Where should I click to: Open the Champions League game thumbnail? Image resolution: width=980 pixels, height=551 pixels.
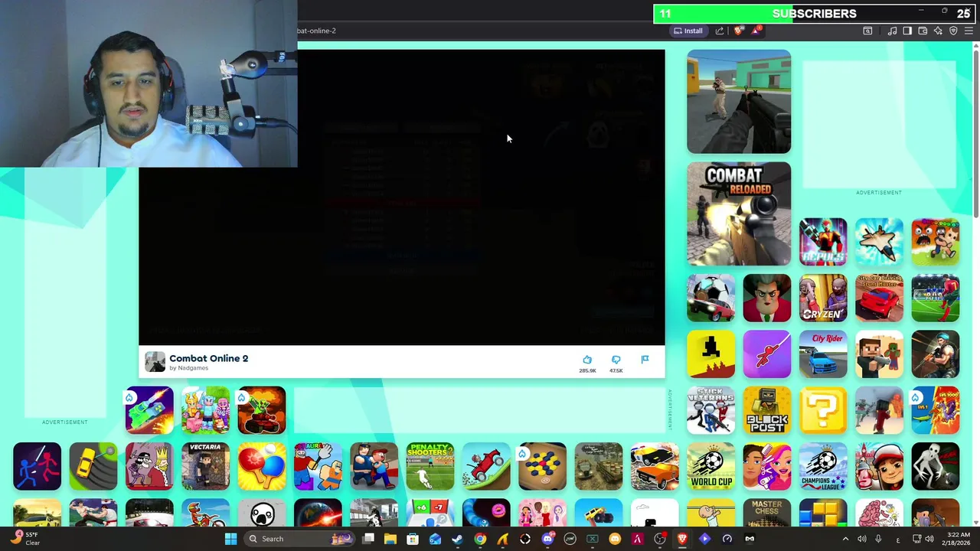[823, 466]
